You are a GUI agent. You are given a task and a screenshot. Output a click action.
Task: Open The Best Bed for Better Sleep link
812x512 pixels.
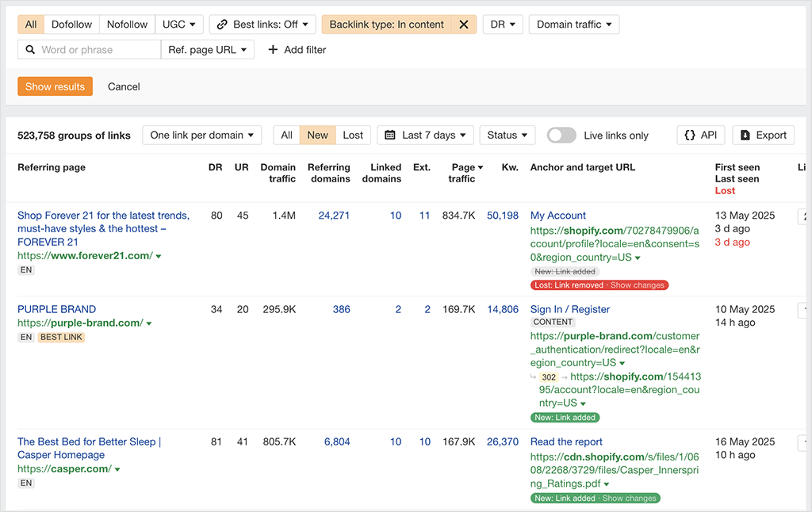point(89,449)
